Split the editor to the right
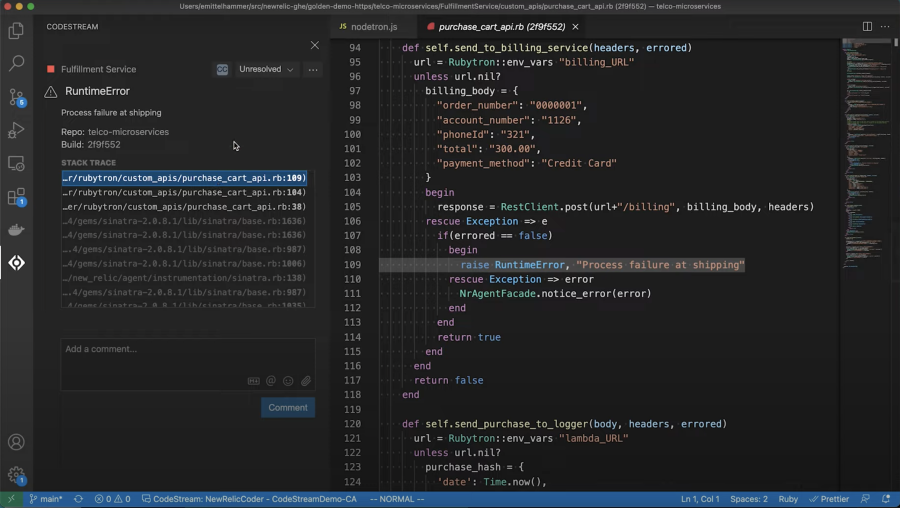900x508 pixels. 867,26
